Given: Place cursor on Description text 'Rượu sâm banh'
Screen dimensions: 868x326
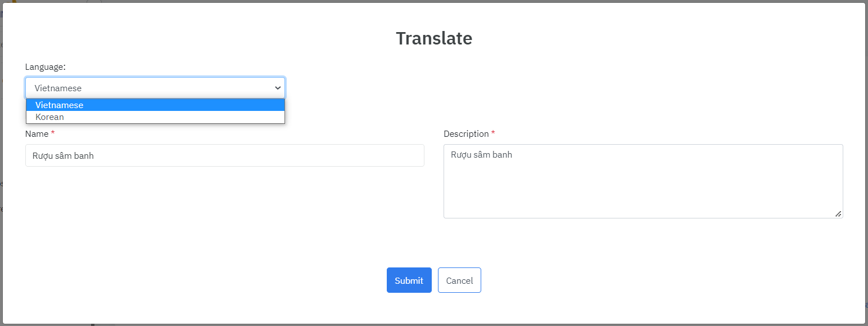Looking at the screenshot, I should (481, 154).
